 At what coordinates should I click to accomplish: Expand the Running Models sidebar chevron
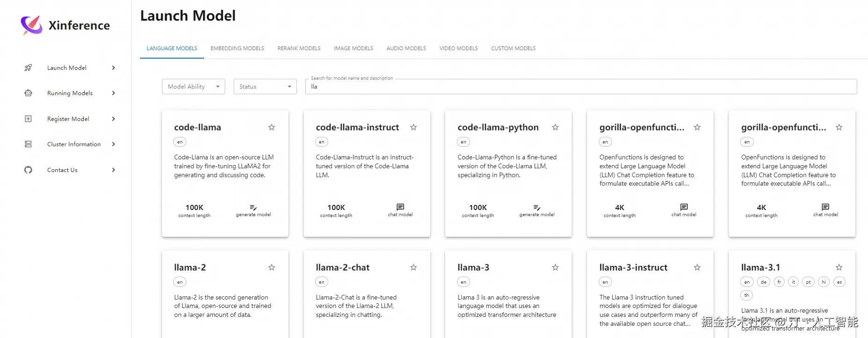[113, 93]
